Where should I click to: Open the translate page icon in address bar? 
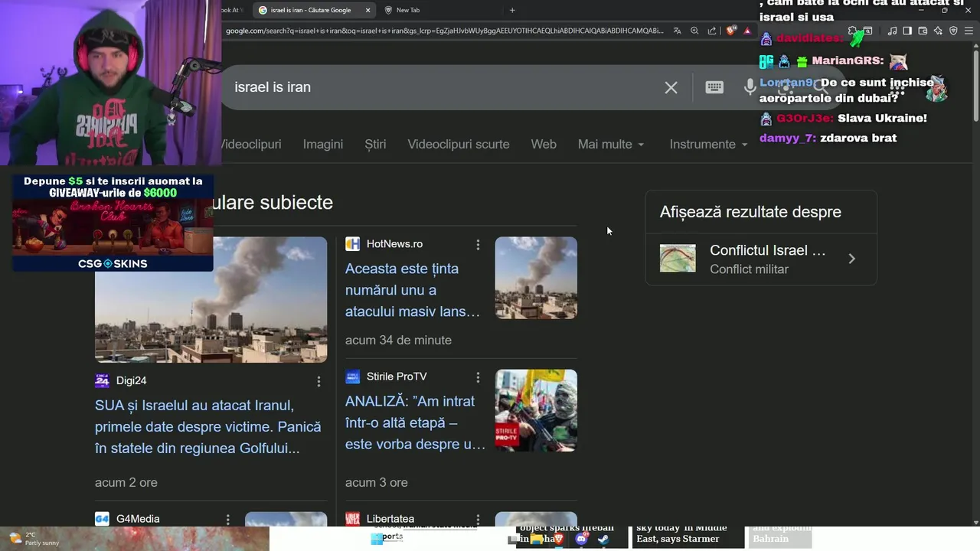tap(678, 31)
